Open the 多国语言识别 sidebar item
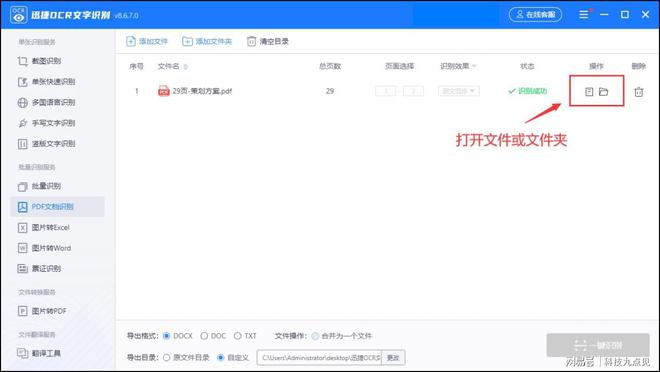 pyautogui.click(x=46, y=102)
